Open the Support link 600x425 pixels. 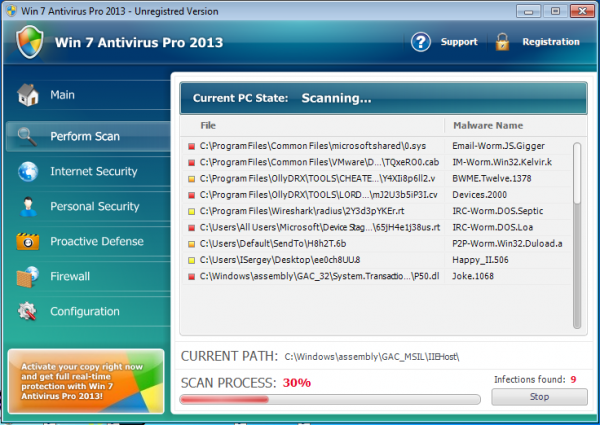click(x=459, y=42)
